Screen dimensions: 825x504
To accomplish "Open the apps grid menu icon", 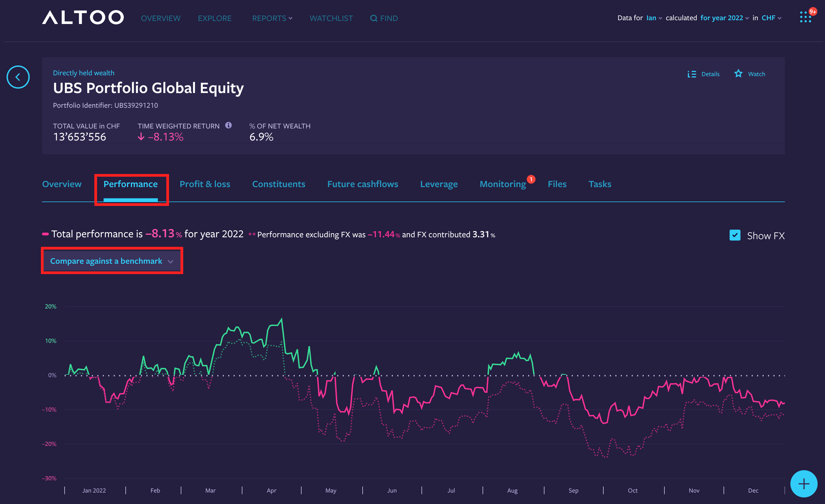I will coord(806,17).
